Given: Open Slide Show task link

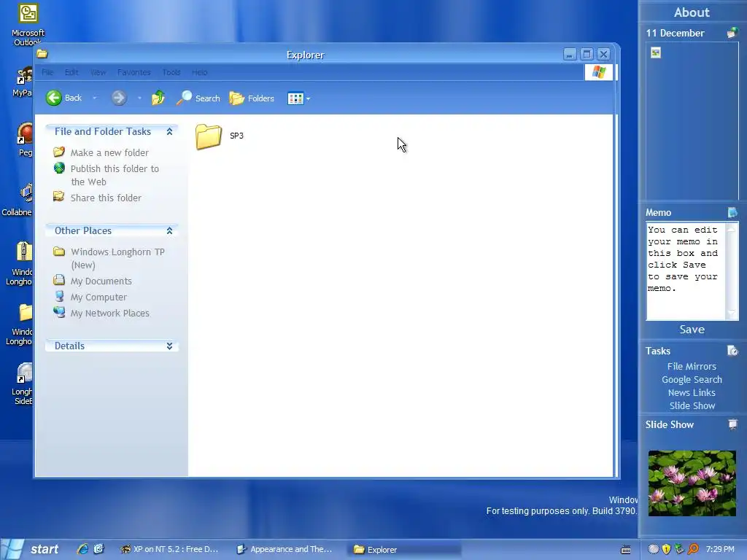Looking at the screenshot, I should pos(692,406).
